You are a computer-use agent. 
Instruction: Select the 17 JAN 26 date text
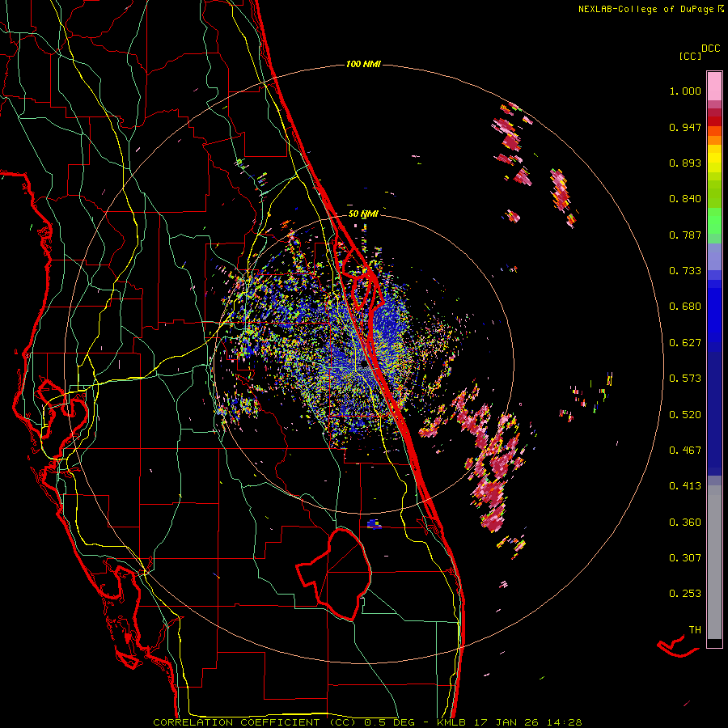point(506,722)
